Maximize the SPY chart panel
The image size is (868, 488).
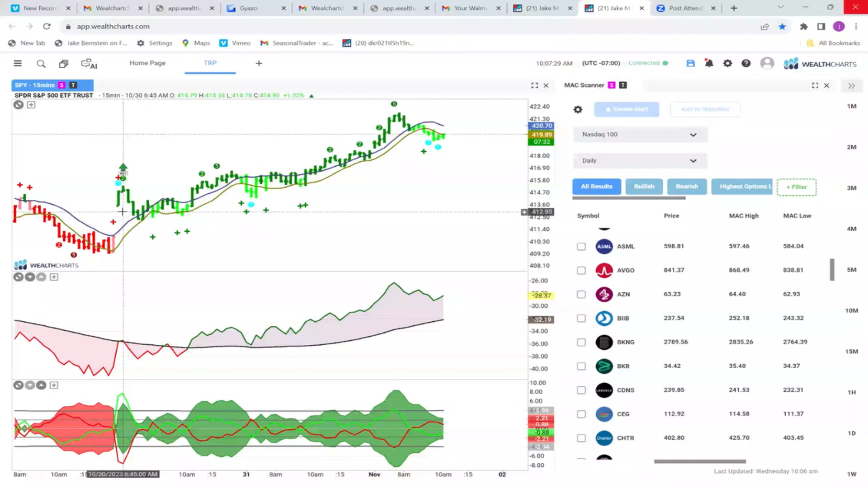point(534,85)
